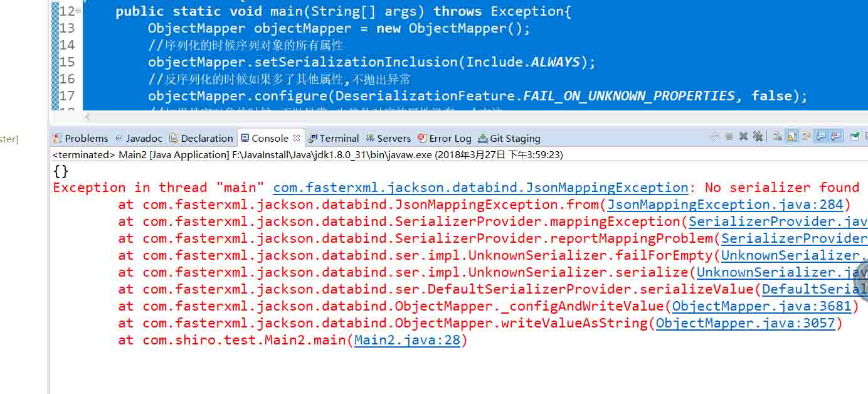
Task: Click "at com.shiro.test.Main2.main" trace text
Action: [232, 340]
